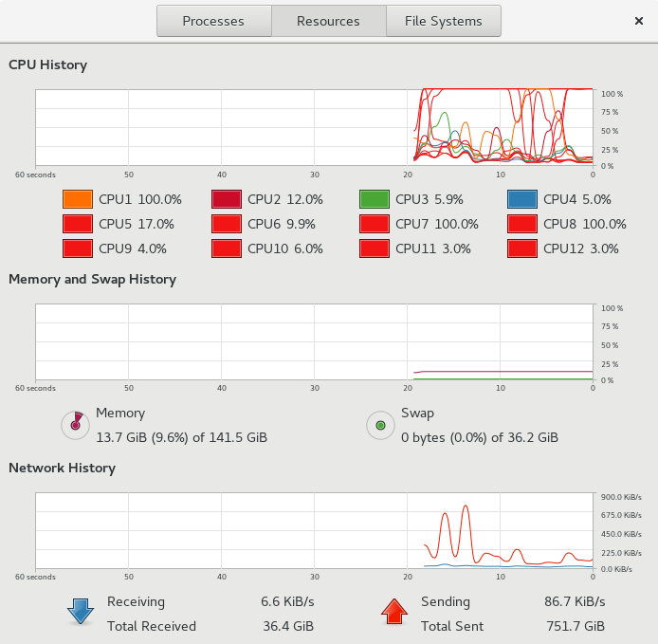Click inside the Memory and Swap graph
This screenshot has height=644, width=658.
point(314,341)
